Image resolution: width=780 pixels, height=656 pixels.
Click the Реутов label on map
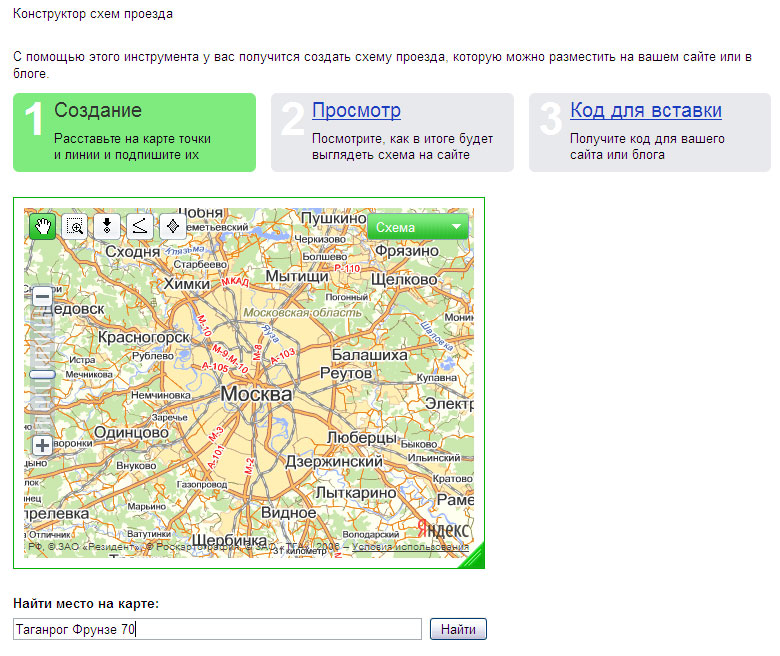tap(346, 373)
